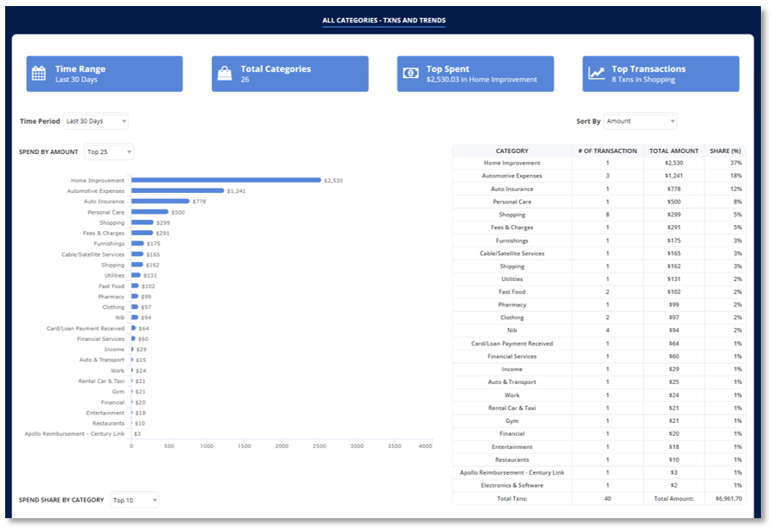Viewport: 773px width, 532px height.
Task: Open the Sort By dropdown
Action: click(640, 121)
